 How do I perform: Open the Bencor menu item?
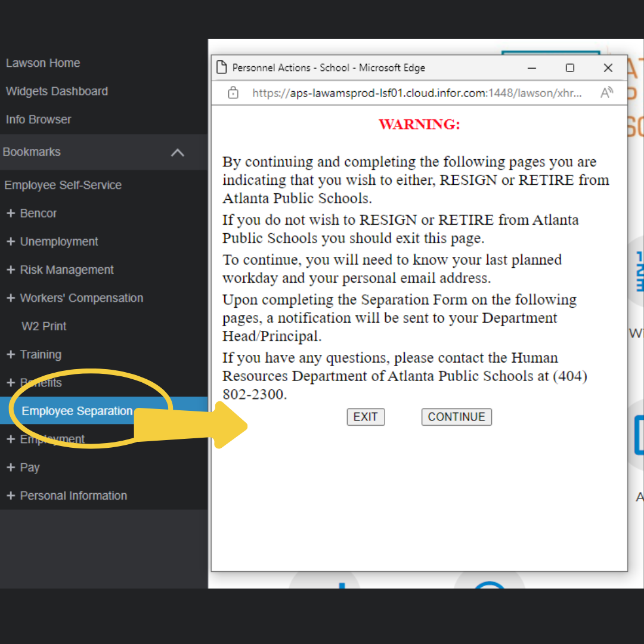[38, 213]
